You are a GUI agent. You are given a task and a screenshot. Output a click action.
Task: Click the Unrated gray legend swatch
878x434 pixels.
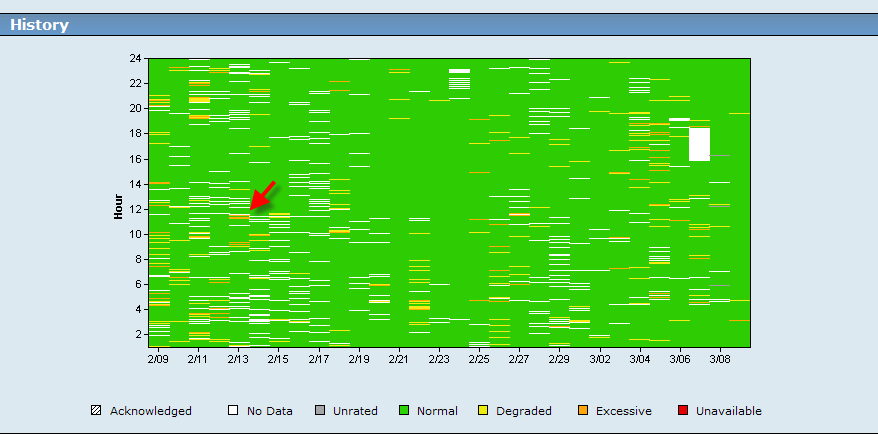tap(320, 410)
